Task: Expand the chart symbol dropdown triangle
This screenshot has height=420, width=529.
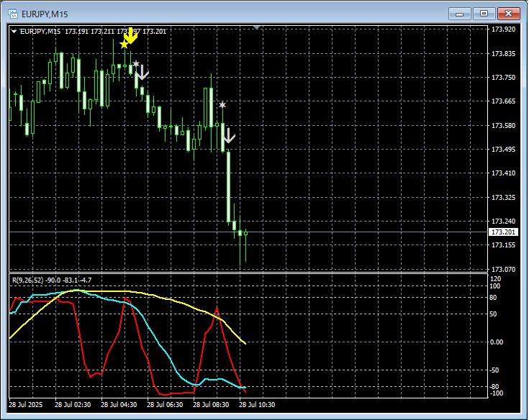Action: [x=14, y=32]
